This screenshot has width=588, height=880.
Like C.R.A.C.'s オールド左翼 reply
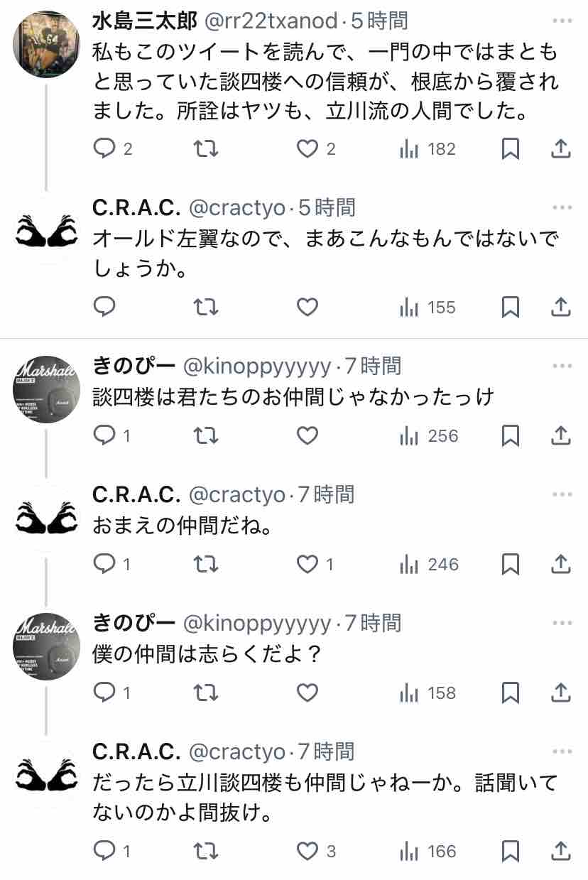(x=307, y=307)
